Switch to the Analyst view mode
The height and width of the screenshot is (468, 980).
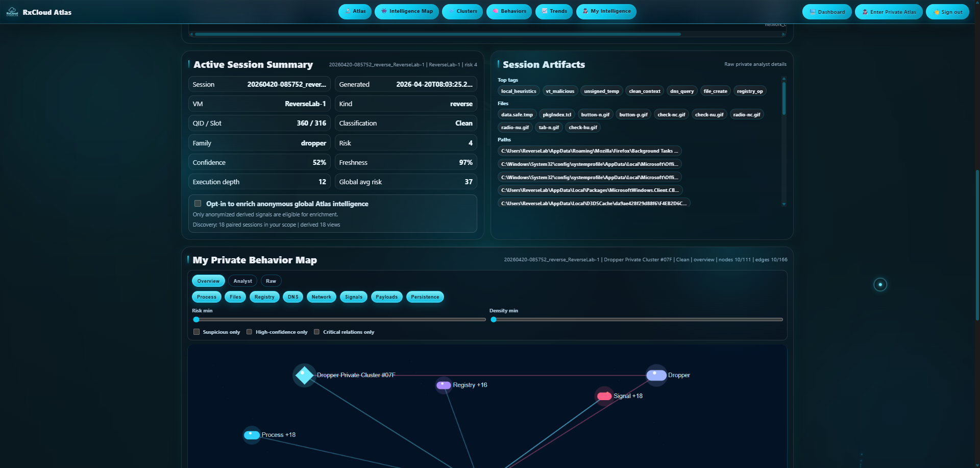[242, 281]
